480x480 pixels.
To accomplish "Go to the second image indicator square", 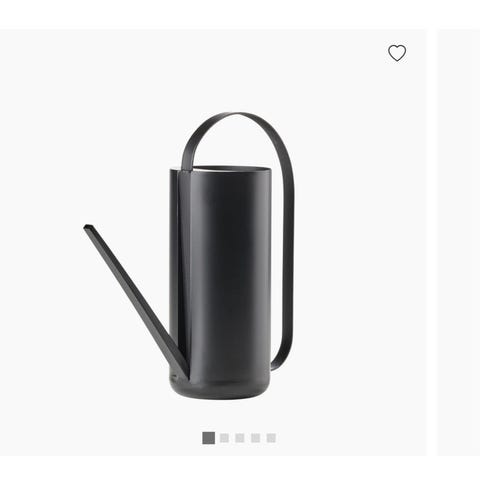I will point(224,438).
